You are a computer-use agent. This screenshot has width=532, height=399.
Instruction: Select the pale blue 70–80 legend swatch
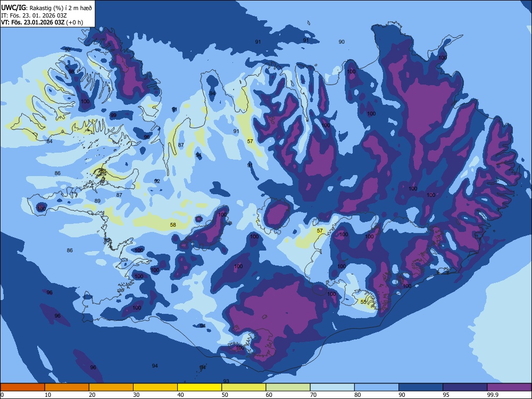[x=332, y=387]
